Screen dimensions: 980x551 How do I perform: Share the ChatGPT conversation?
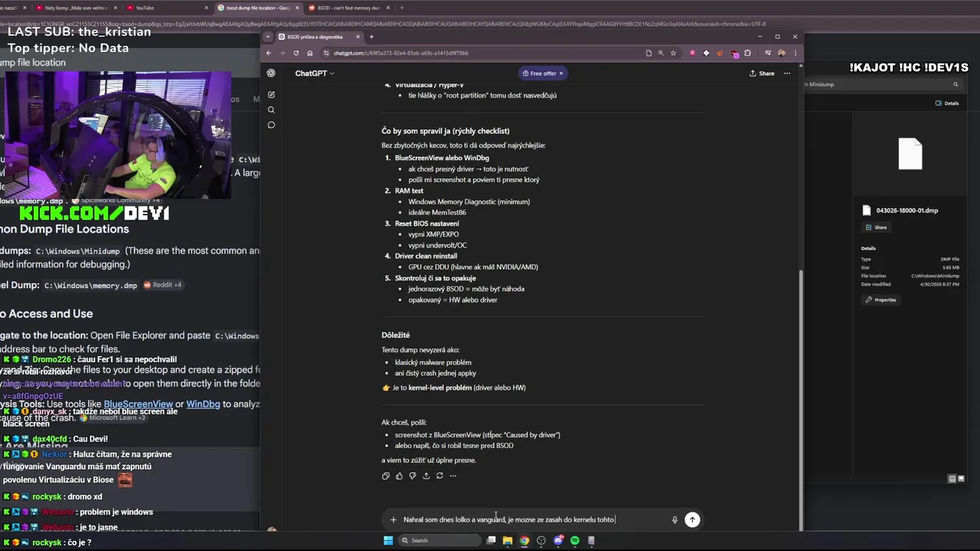(762, 73)
